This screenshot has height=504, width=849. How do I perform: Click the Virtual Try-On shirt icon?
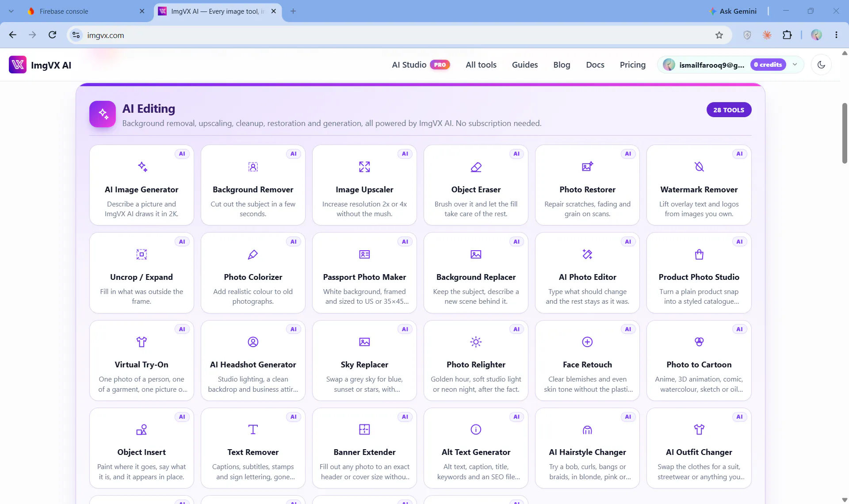click(142, 342)
